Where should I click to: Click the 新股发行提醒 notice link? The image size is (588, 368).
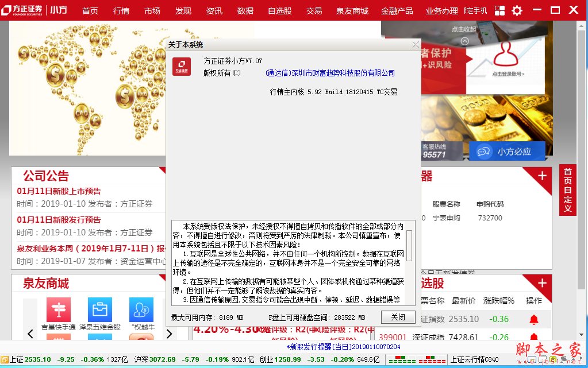(x=343, y=347)
